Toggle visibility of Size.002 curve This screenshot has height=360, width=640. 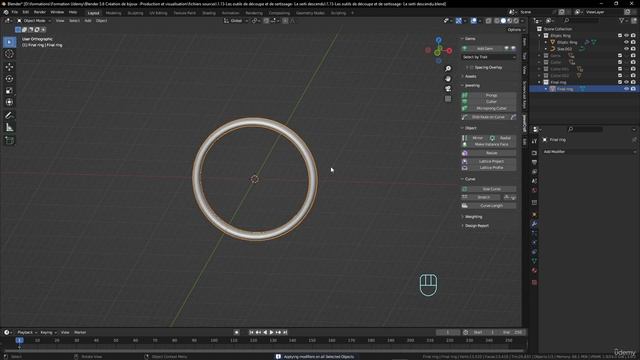point(627,49)
